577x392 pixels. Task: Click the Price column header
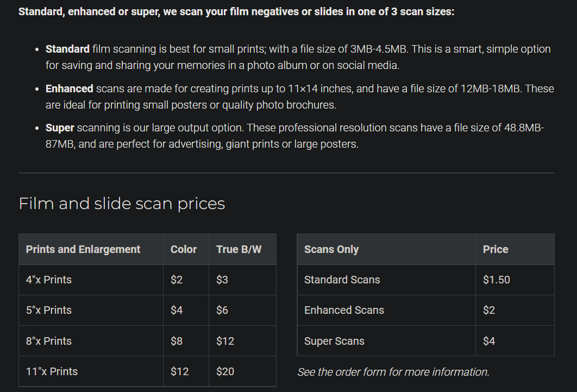[x=496, y=249]
